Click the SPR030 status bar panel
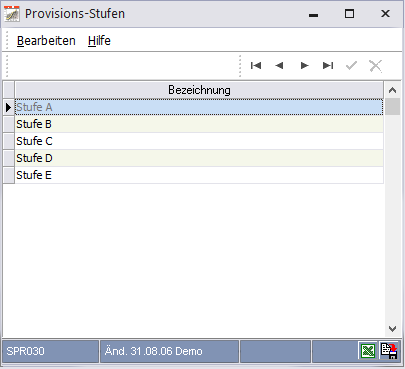Viewport: 405px width, 369px height. 50,351
